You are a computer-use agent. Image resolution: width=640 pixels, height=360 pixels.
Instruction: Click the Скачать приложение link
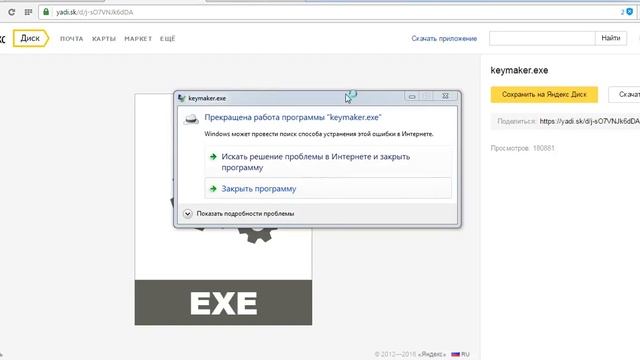point(444,38)
